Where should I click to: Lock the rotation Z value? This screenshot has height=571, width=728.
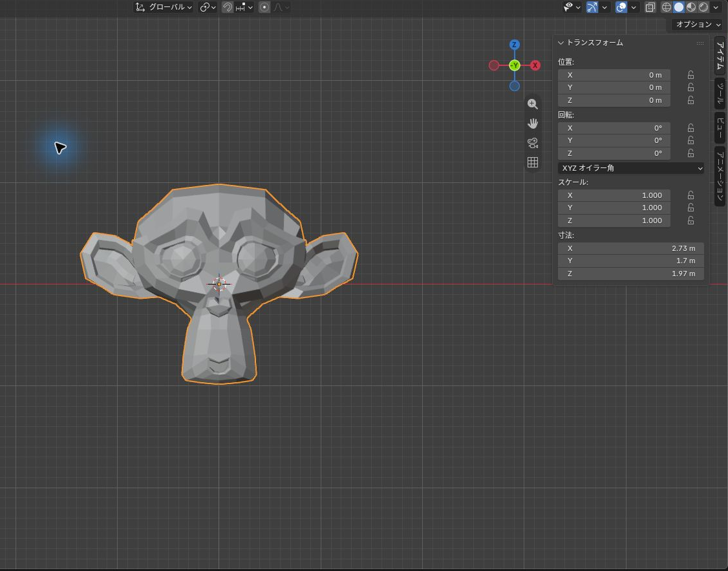(x=691, y=153)
